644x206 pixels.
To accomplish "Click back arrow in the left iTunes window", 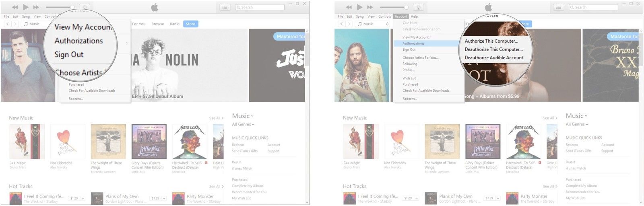I will (7, 24).
